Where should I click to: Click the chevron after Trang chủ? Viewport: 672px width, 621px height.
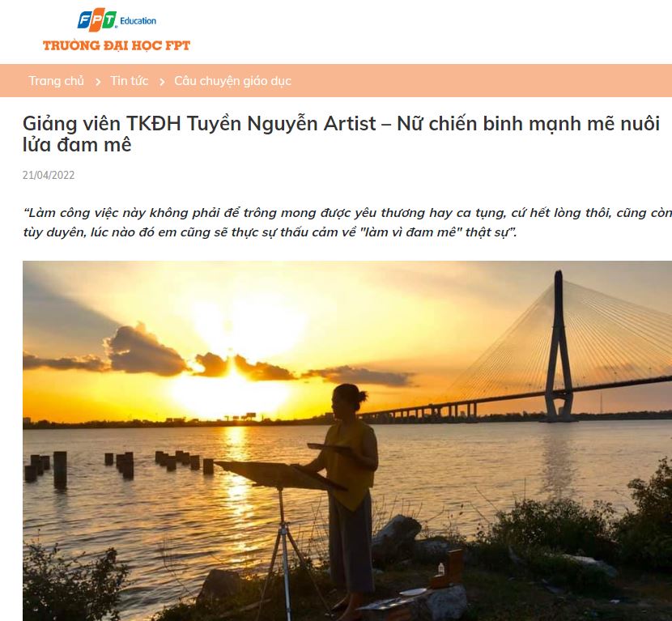pos(98,82)
